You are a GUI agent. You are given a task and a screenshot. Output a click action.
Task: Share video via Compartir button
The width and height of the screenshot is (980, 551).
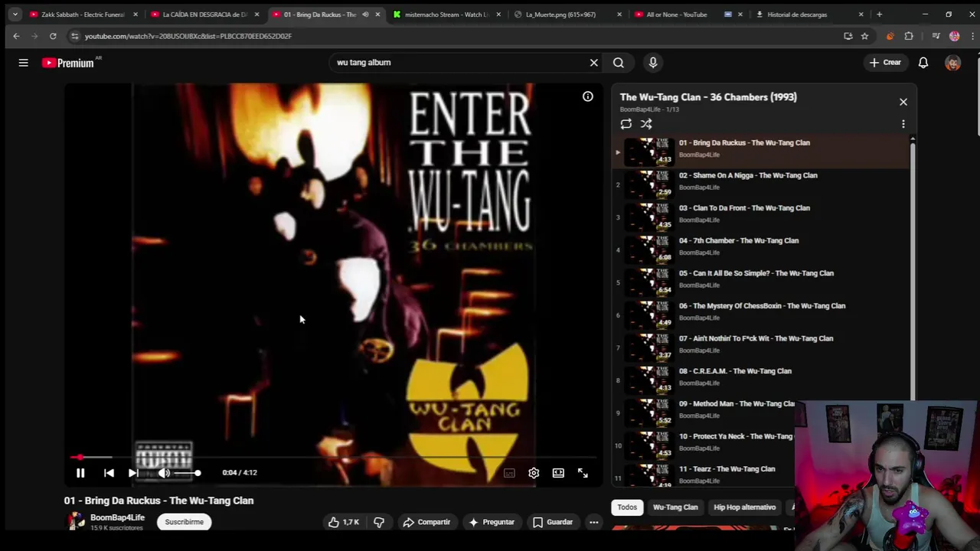click(x=426, y=522)
